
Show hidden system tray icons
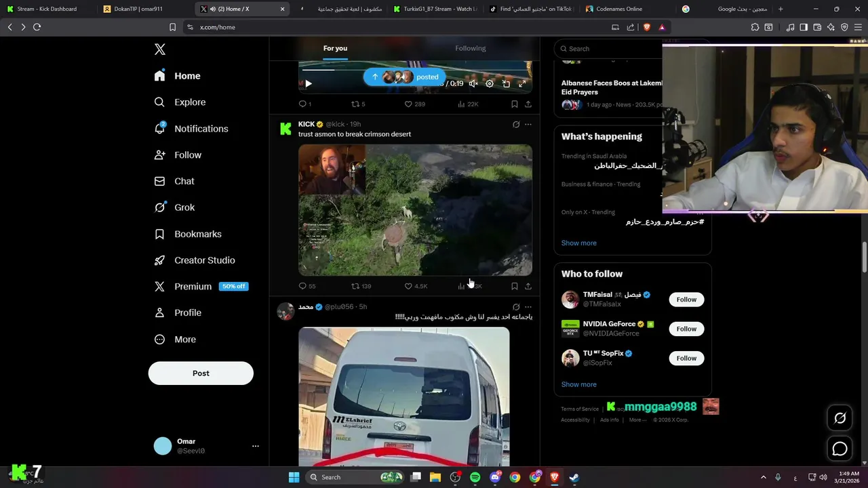tap(763, 477)
